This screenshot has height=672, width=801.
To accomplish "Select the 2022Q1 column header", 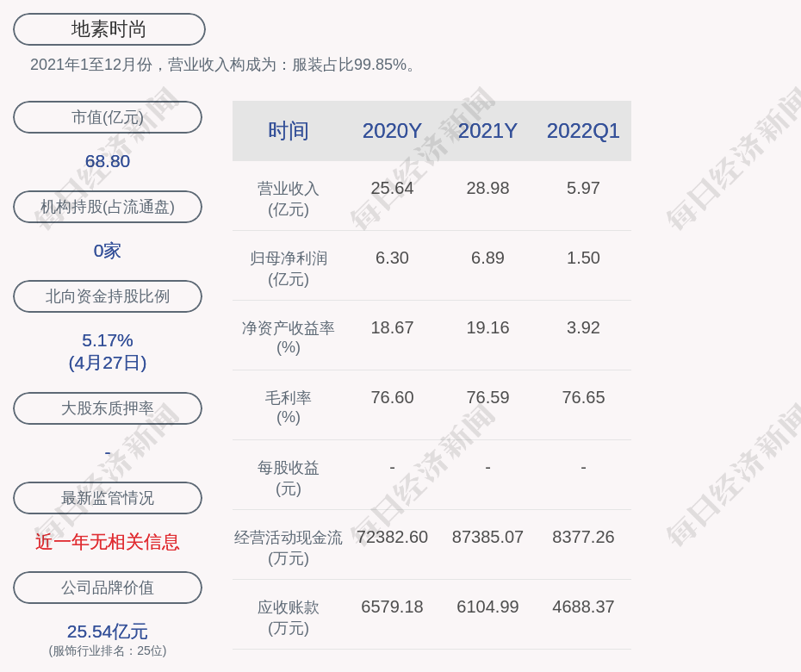I will pos(583,131).
